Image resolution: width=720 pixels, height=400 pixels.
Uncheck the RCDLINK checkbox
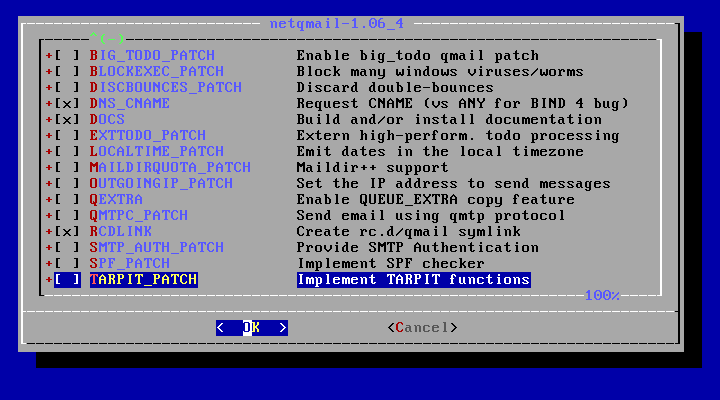67,231
